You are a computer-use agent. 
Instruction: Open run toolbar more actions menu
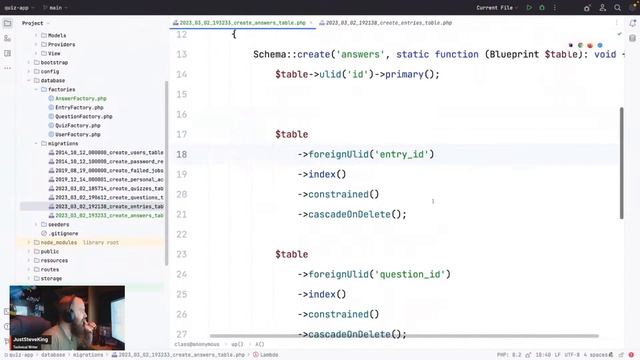(555, 8)
